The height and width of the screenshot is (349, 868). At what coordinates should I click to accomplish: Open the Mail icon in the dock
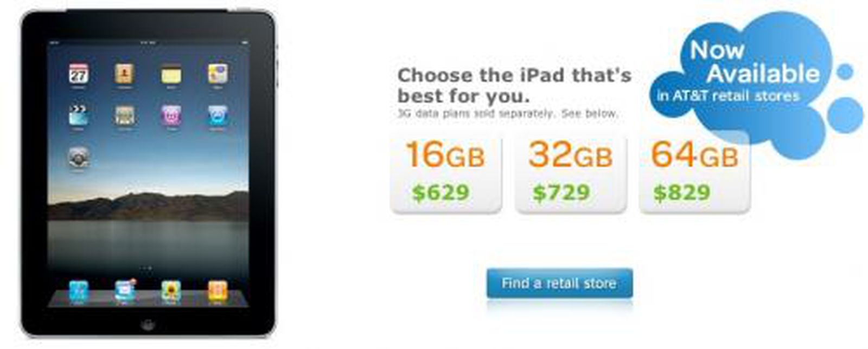125,291
